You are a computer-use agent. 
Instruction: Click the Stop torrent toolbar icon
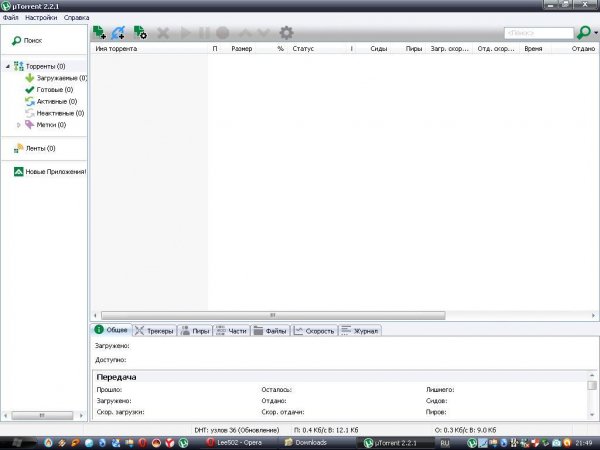[222, 33]
